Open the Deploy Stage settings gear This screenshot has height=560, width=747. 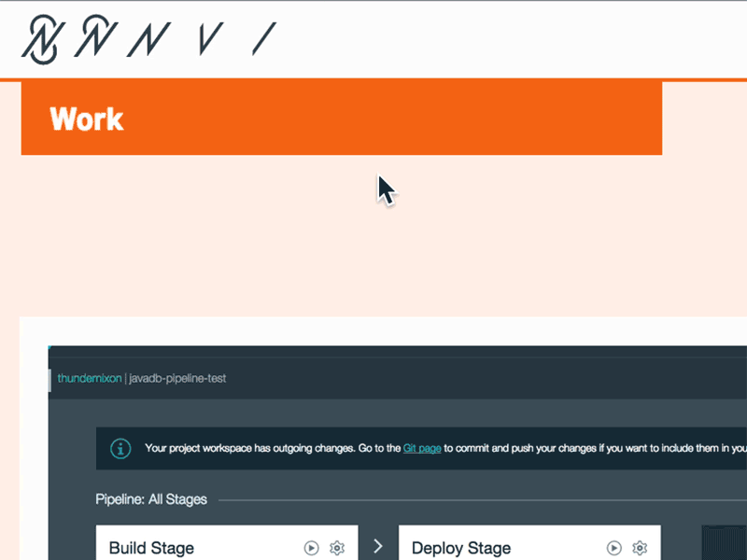pos(639,548)
